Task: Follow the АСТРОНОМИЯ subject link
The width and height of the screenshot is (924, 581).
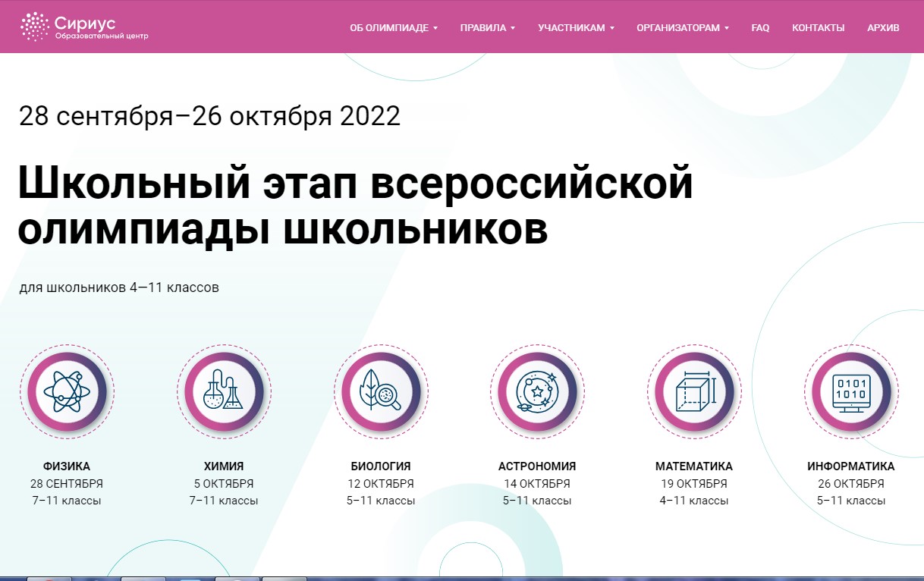Action: [537, 466]
